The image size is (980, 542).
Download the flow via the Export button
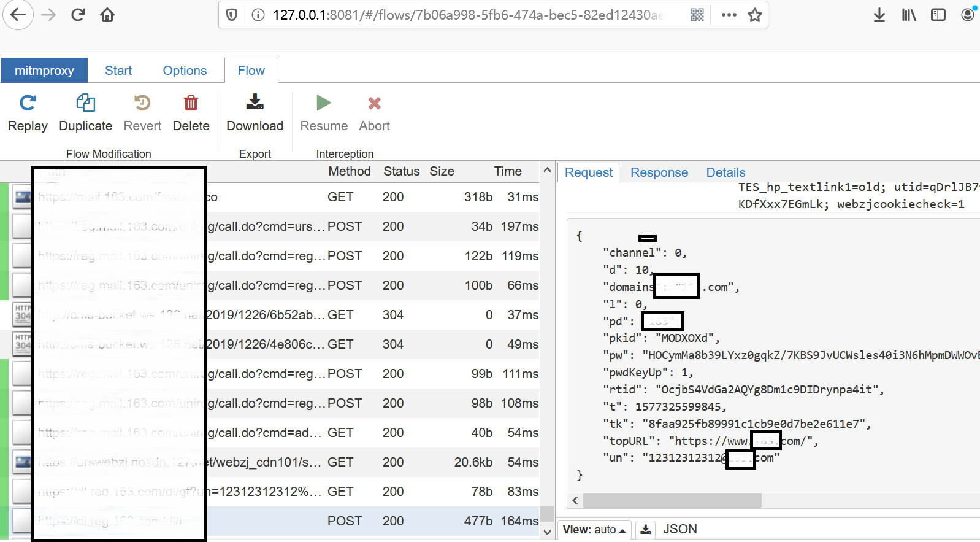point(255,113)
